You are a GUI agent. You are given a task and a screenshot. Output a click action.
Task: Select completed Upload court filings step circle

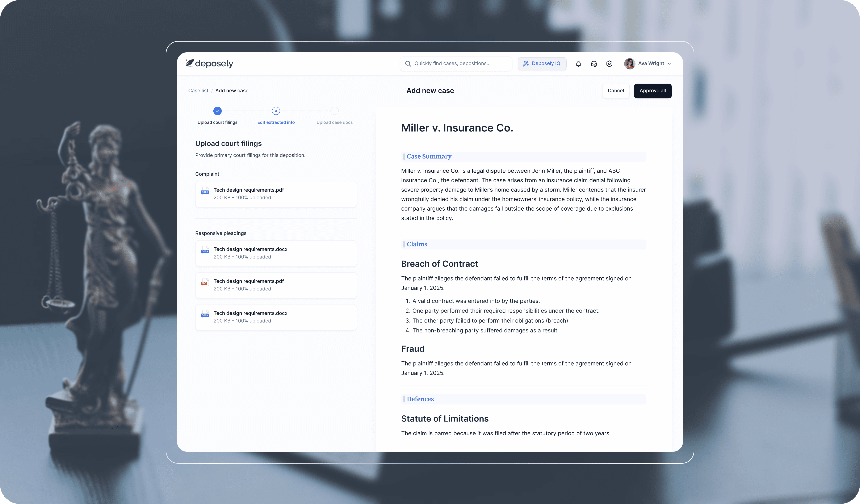tap(217, 111)
